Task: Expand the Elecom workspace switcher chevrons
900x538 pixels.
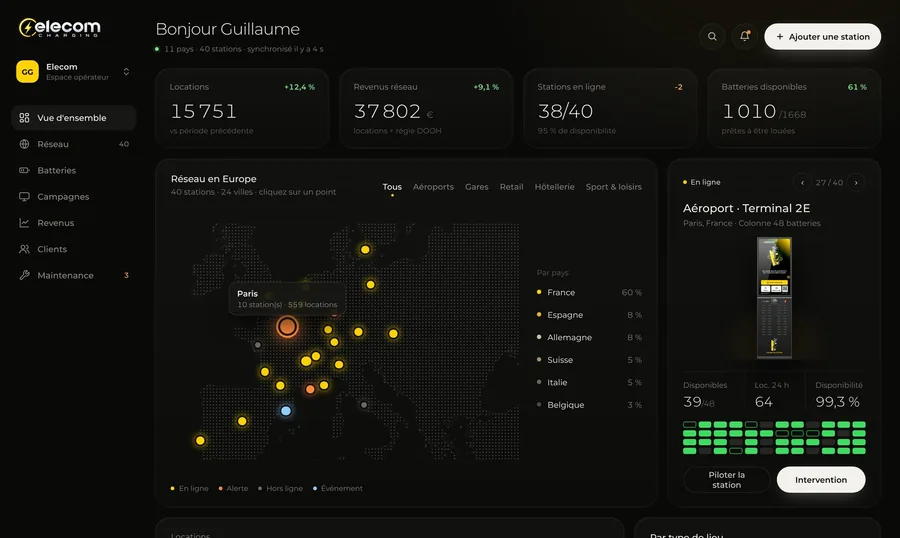Action: click(126, 72)
